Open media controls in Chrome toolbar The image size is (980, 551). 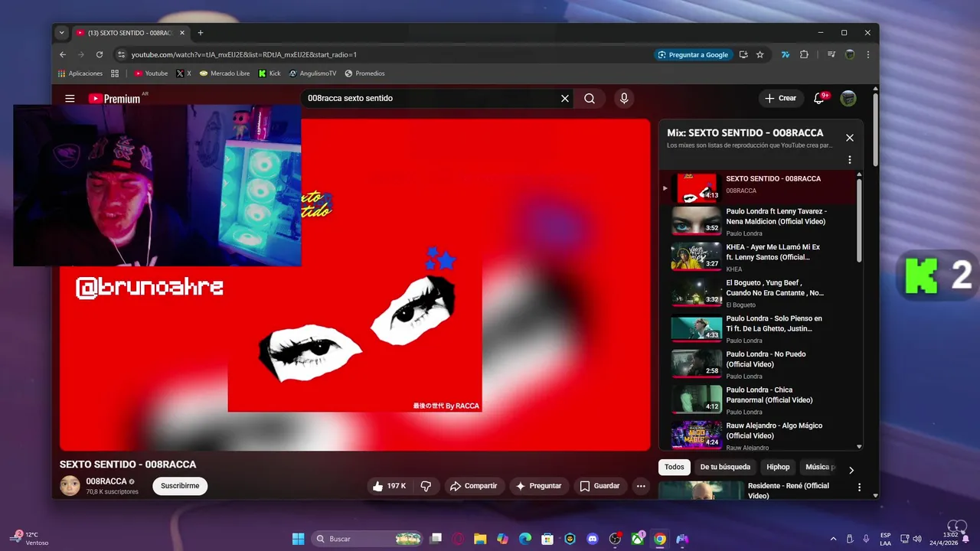[x=831, y=54]
